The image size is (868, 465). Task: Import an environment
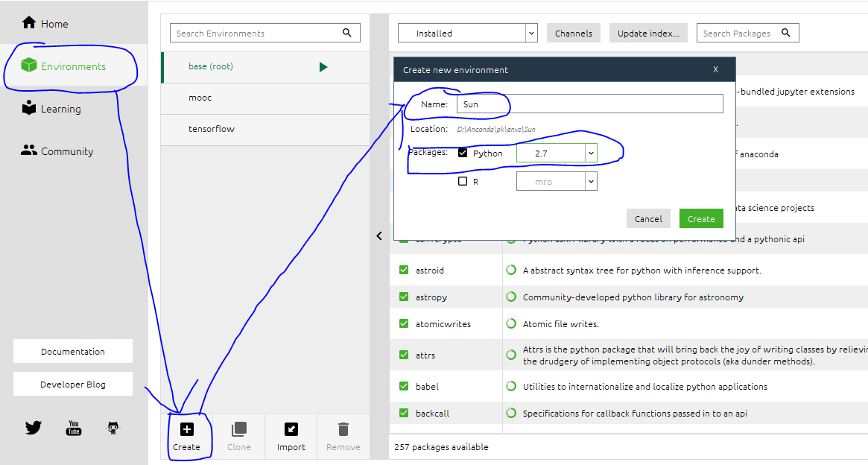tap(291, 436)
